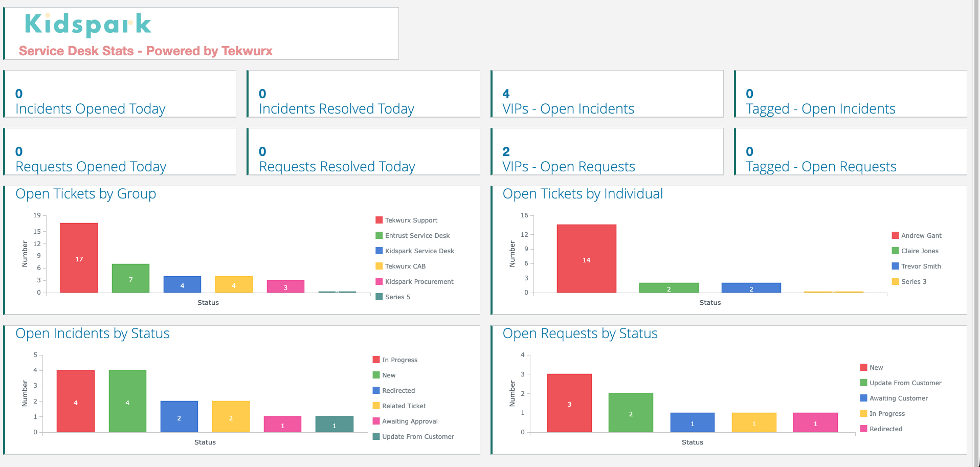Click the pink Redirected bar in Requests chart
The image size is (980, 467).
pos(815,422)
